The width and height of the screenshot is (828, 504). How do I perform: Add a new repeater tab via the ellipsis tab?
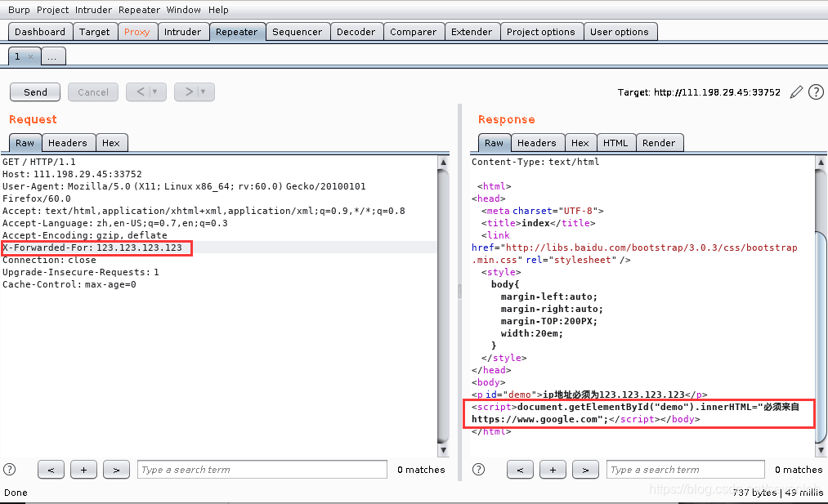click(x=52, y=56)
